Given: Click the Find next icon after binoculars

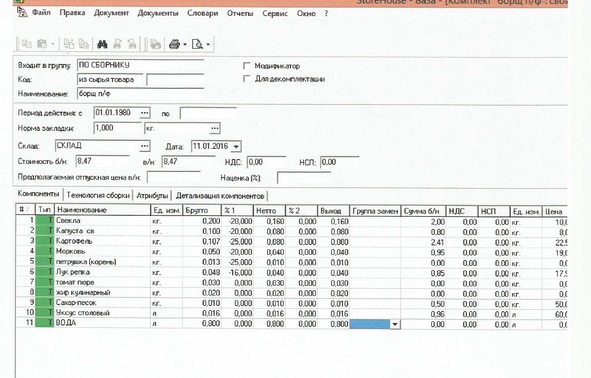Looking at the screenshot, I should click(x=117, y=44).
